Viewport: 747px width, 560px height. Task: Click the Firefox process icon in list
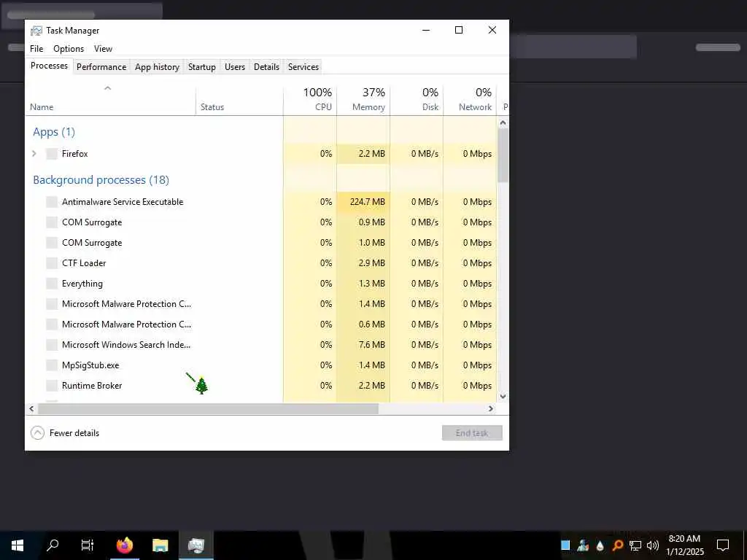pyautogui.click(x=52, y=154)
